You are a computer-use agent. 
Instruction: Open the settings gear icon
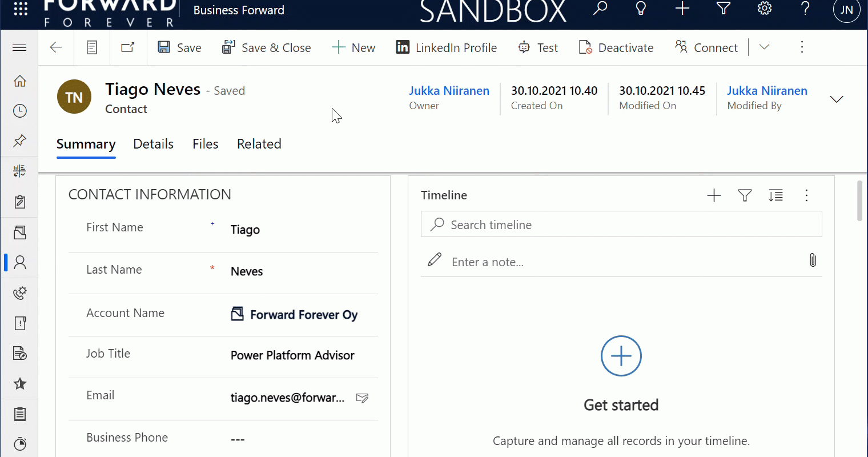765,8
